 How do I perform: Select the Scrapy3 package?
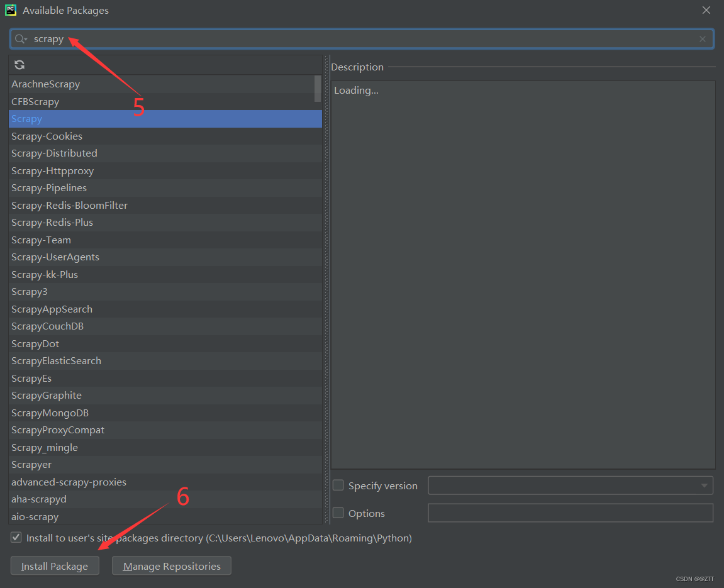coord(165,292)
